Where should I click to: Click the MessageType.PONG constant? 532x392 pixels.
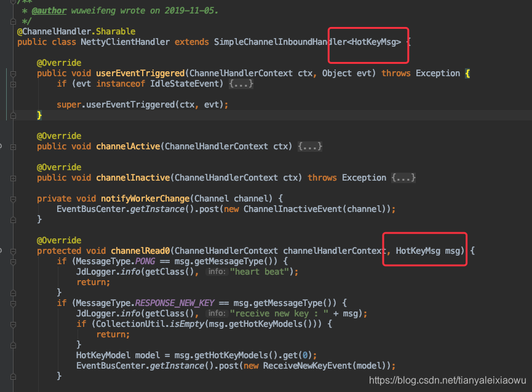pos(116,261)
